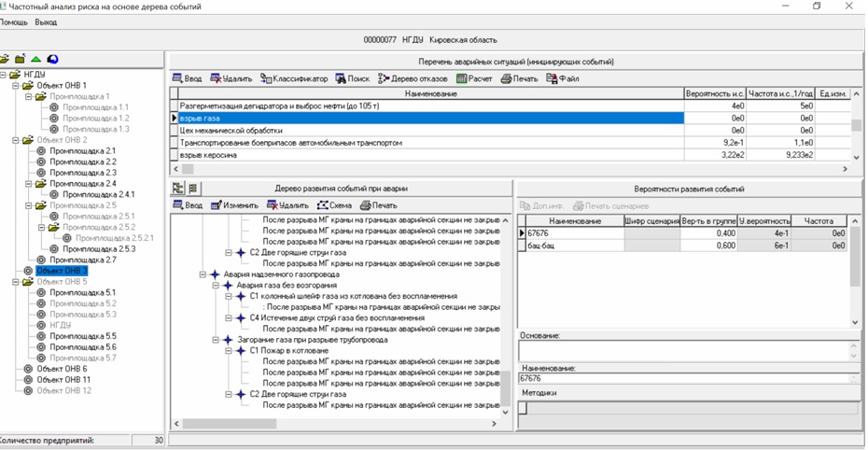The width and height of the screenshot is (868, 450).
Task: Collapse the Промплощадка 2.4 tree node
Action: (x=30, y=184)
